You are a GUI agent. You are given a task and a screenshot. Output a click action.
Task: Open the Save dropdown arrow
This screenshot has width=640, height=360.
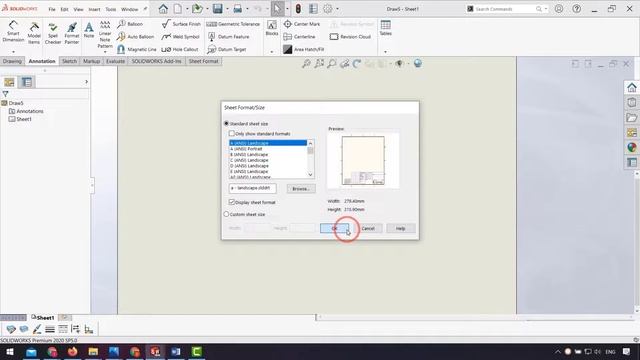tap(227, 9)
